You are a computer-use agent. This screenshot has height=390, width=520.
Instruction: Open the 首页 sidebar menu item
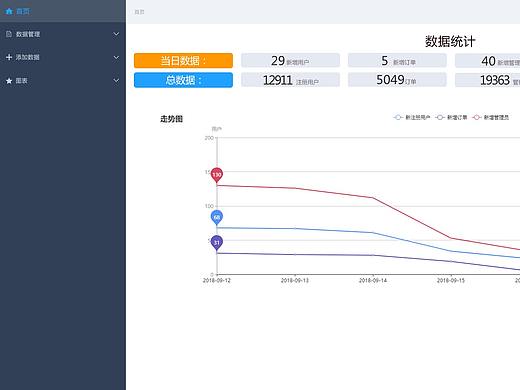(63, 11)
